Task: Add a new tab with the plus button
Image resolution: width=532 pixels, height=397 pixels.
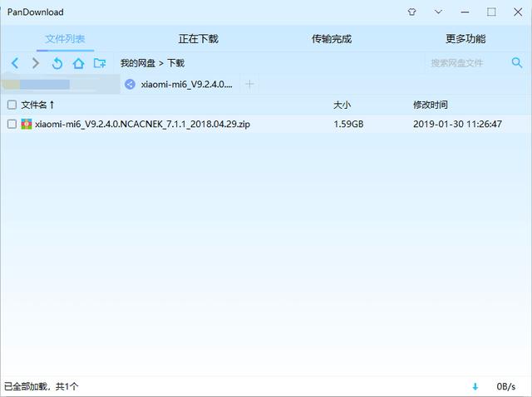Action: click(249, 84)
